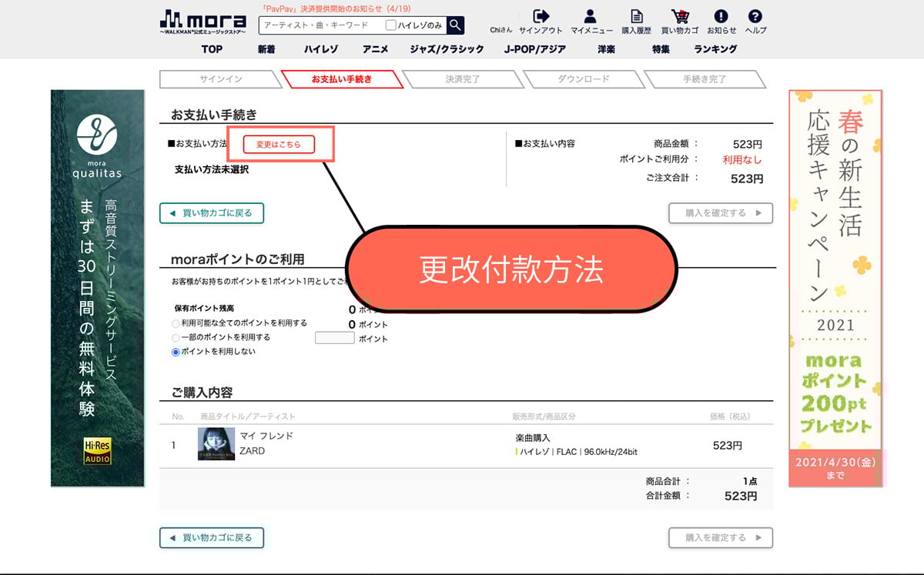Open the notifications exclamation icon

click(x=721, y=16)
